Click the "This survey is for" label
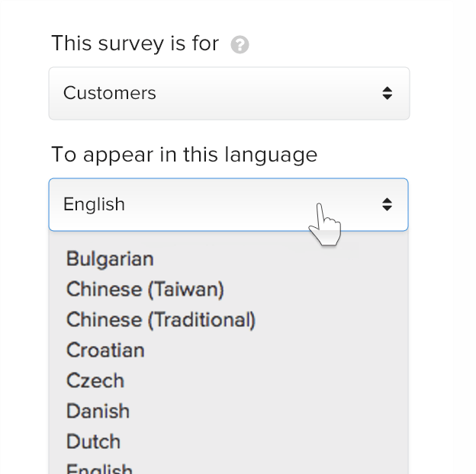Screen dimensions: 476x474 [135, 43]
